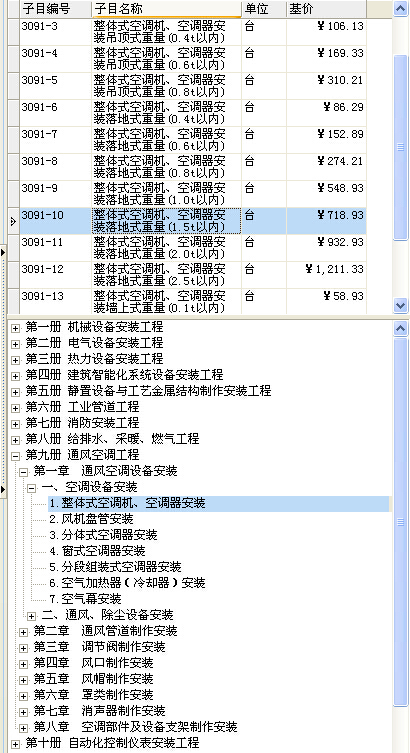This screenshot has width=410, height=753.
Task: Select row 3091-4 code cell
Action: pyautogui.click(x=55, y=59)
